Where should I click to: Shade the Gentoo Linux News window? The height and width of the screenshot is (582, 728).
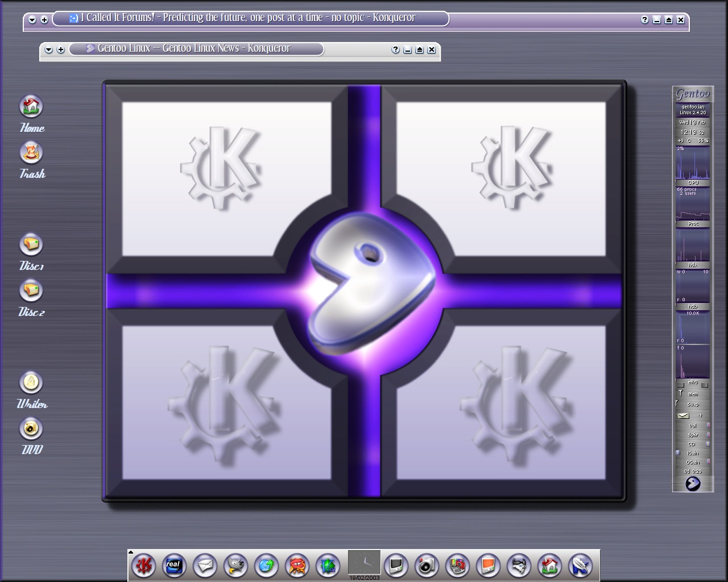420,50
